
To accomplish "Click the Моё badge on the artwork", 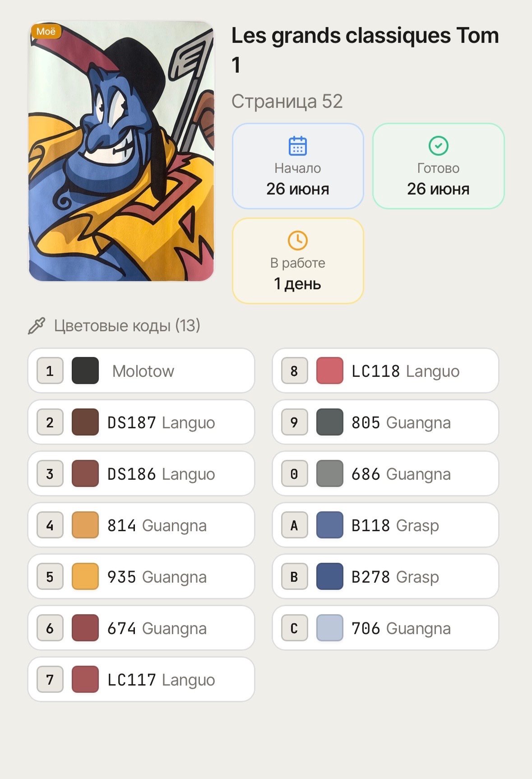I will pyautogui.click(x=46, y=32).
